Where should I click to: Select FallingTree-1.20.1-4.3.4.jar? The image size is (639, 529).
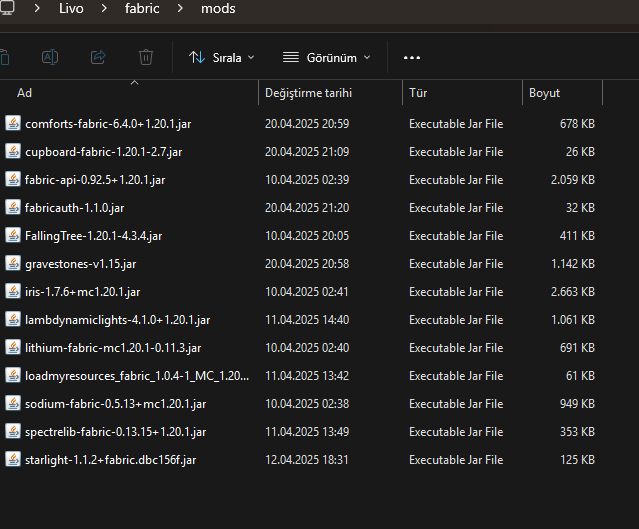click(x=93, y=236)
